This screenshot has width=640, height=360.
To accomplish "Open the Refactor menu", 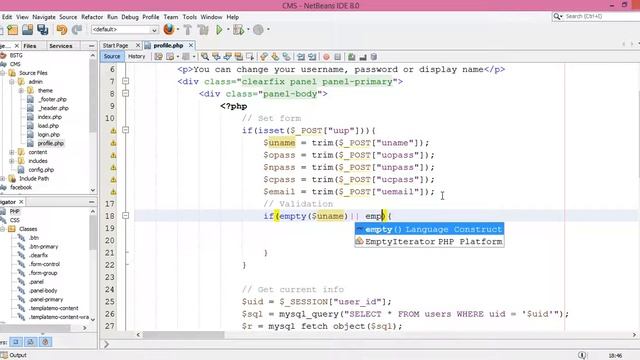I will [x=92, y=17].
